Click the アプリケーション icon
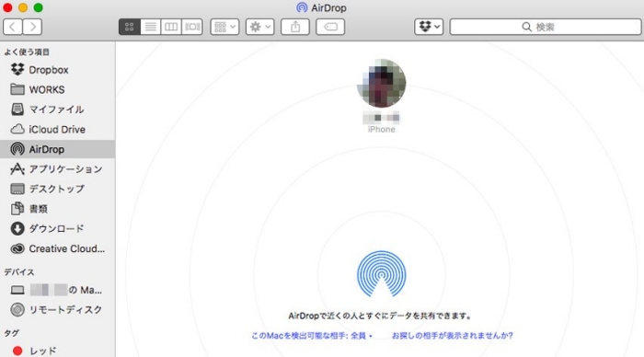The image size is (644, 357). pyautogui.click(x=17, y=169)
